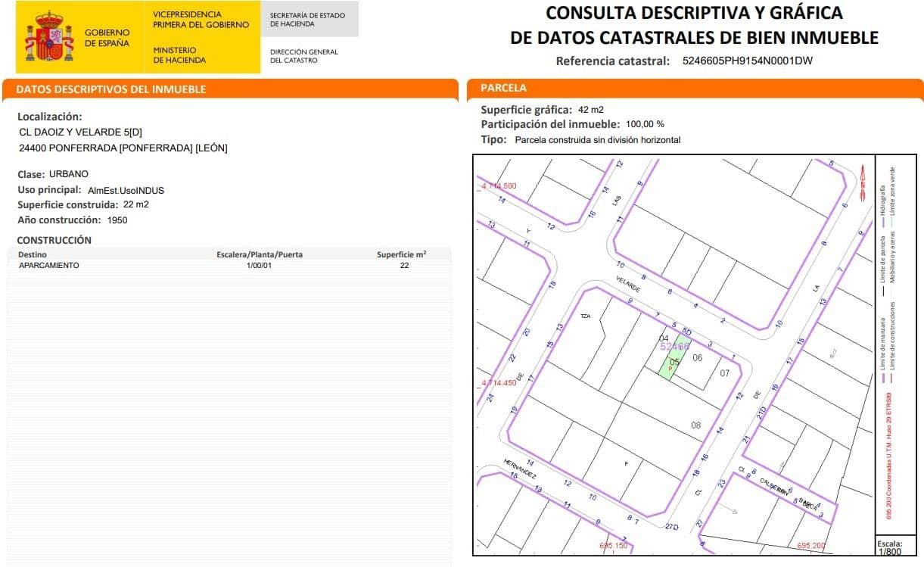Click the Límite de construcciones legend symbol
The width and height of the screenshot is (924, 567).
pyautogui.click(x=891, y=378)
